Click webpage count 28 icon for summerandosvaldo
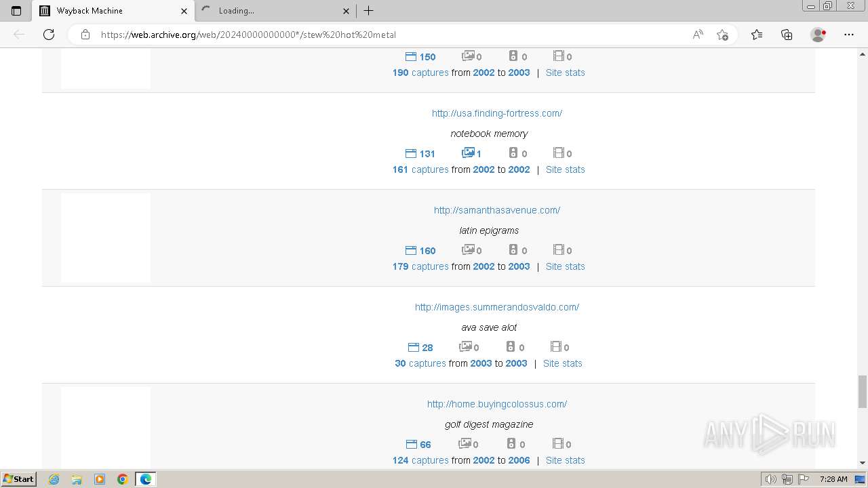 click(x=420, y=348)
